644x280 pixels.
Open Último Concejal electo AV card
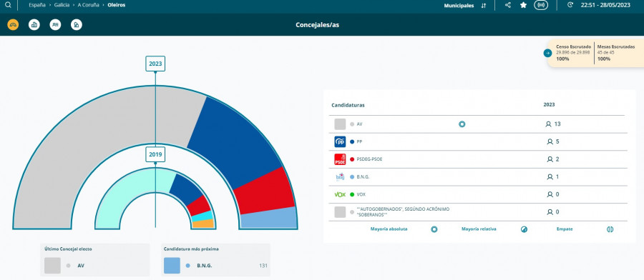pos(95,260)
